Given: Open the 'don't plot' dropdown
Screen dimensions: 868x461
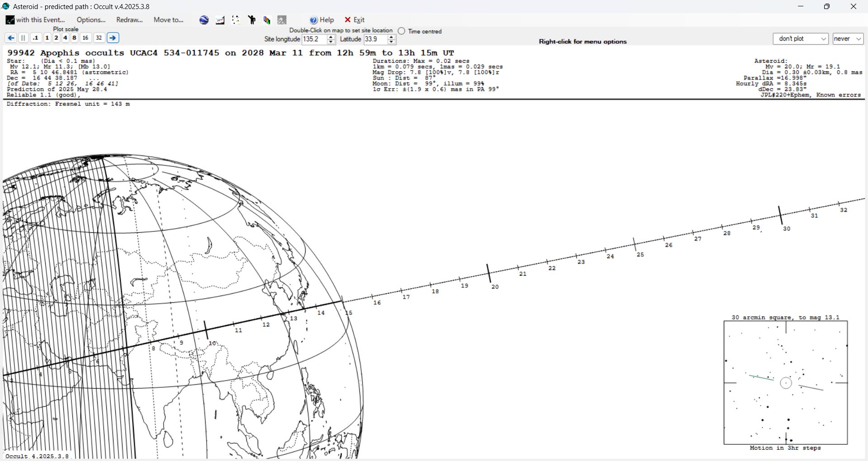Looking at the screenshot, I should (x=801, y=39).
